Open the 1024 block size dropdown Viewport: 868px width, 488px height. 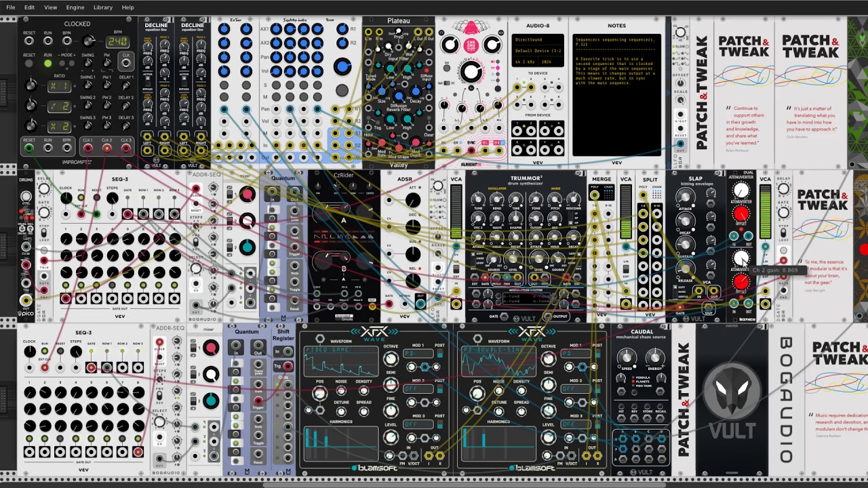pos(552,62)
